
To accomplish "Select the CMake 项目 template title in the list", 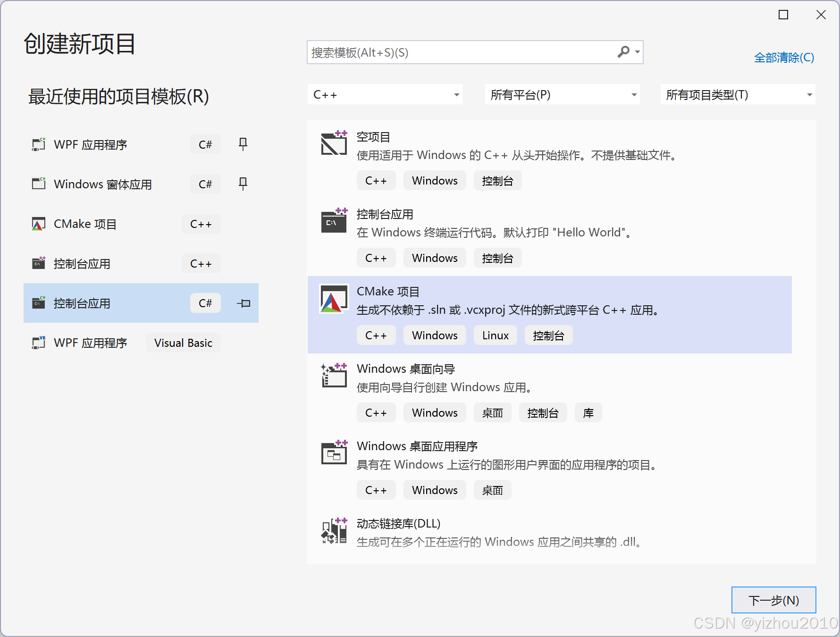I will pos(388,292).
